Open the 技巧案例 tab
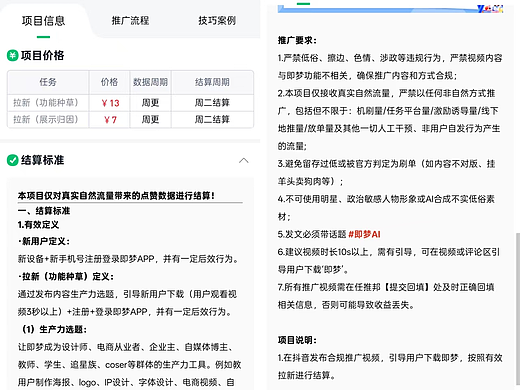520x390 pixels. click(x=217, y=21)
